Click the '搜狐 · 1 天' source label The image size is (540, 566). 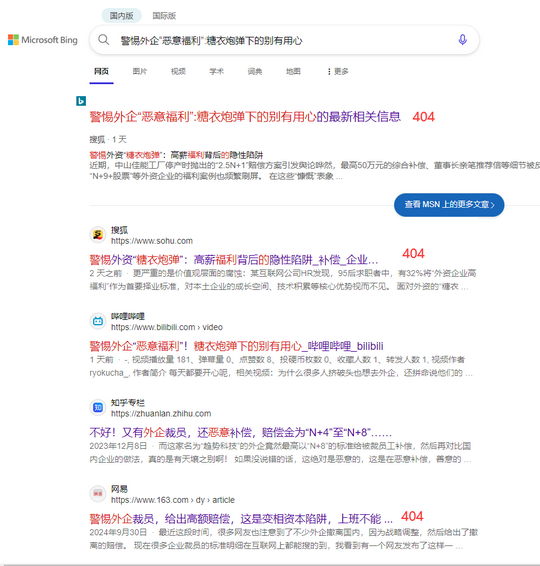[x=108, y=139]
